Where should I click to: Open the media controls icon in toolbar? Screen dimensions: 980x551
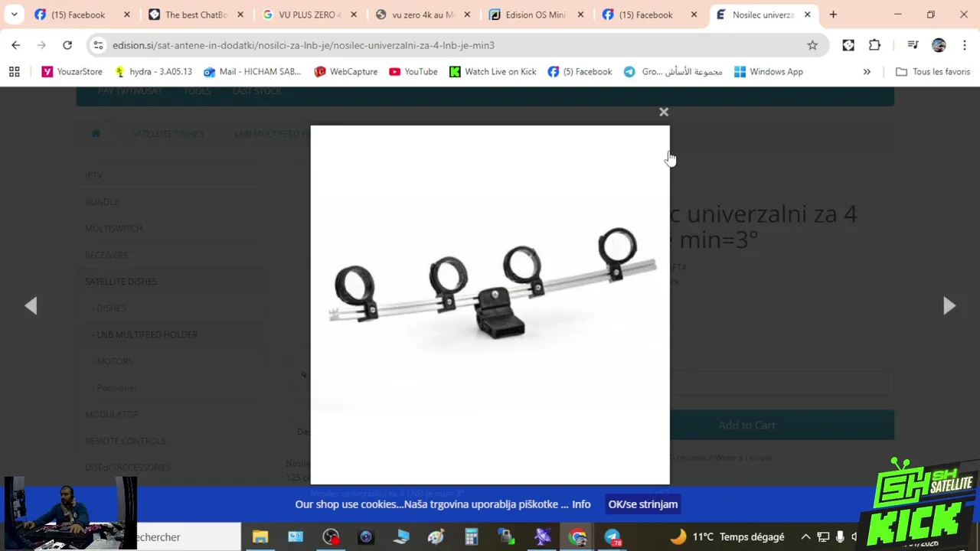click(x=913, y=45)
